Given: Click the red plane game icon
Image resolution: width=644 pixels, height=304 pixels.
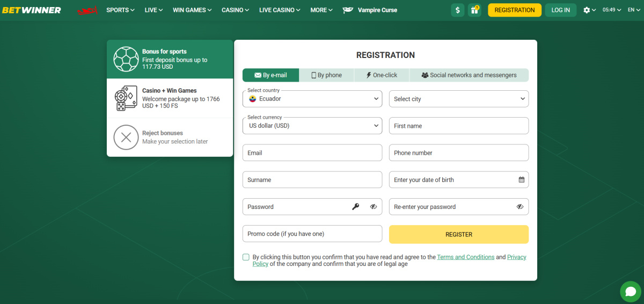Looking at the screenshot, I should click(x=86, y=10).
